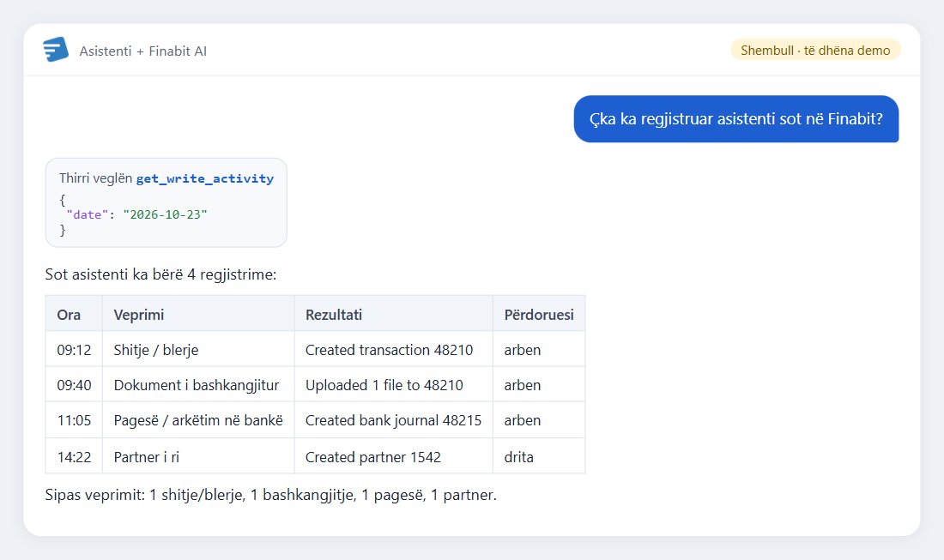The width and height of the screenshot is (944, 560).
Task: Click 'arben' in the 11:05 row
Action: click(x=539, y=420)
